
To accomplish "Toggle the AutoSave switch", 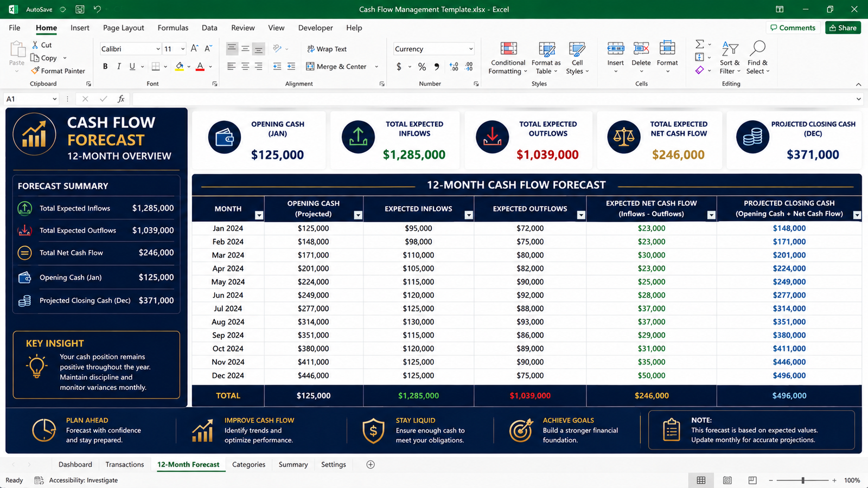I will point(63,9).
